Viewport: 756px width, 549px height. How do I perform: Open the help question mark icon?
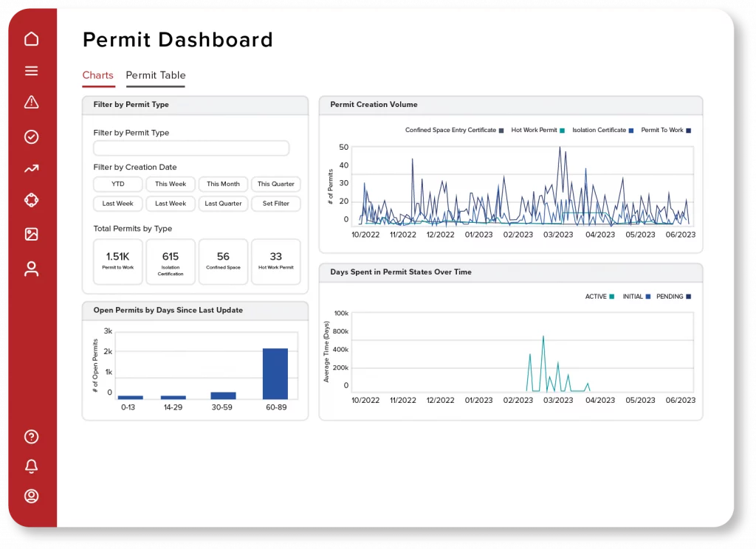point(31,437)
